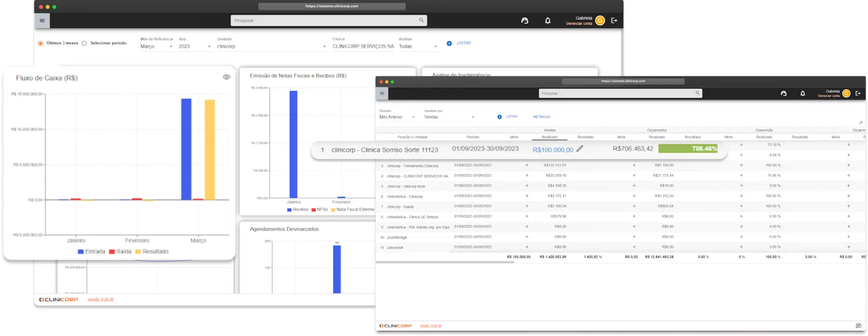Click Conversão group header in ranking table
This screenshot has width=868, height=336.
(764, 130)
